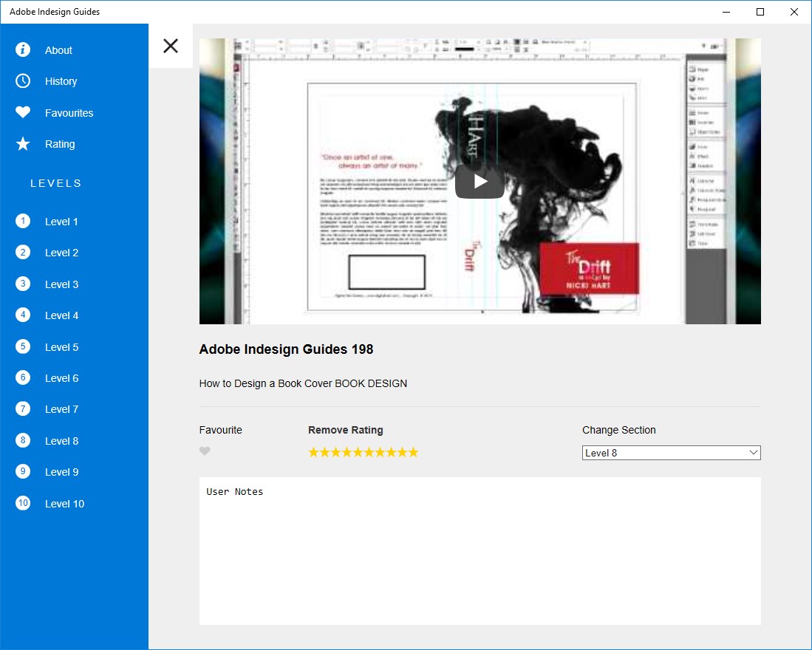
Task: Close the guide details with the X
Action: pos(171,46)
